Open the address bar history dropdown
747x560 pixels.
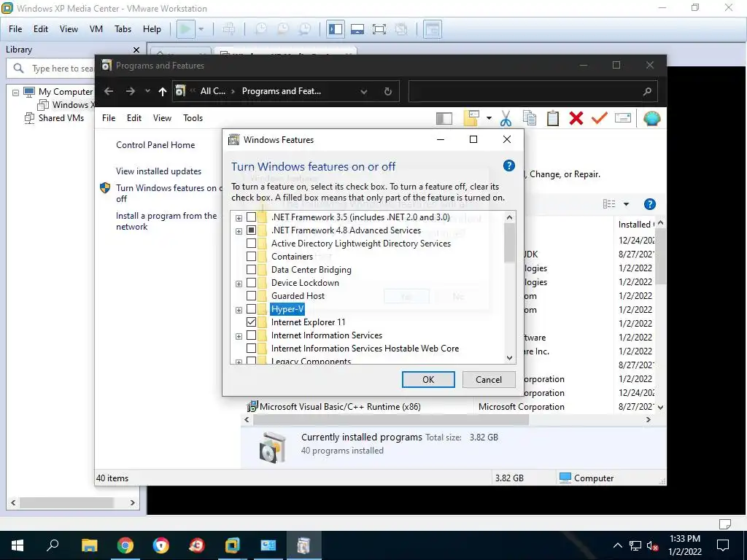click(363, 91)
